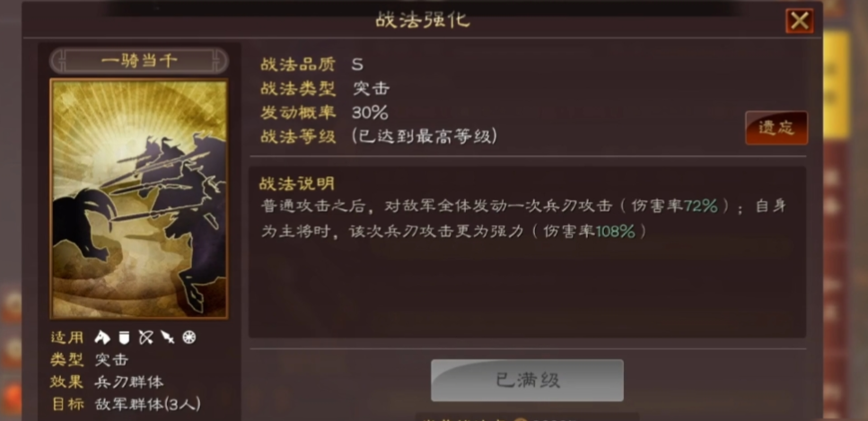Image resolution: width=868 pixels, height=421 pixels.
Task: Tap the 效果 兵刃群体 row
Action: (107, 382)
